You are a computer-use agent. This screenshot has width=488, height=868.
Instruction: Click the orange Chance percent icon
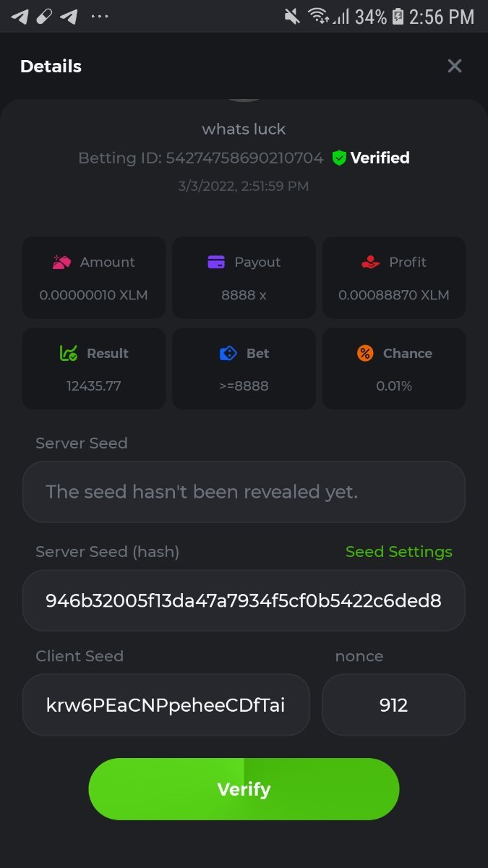point(365,354)
